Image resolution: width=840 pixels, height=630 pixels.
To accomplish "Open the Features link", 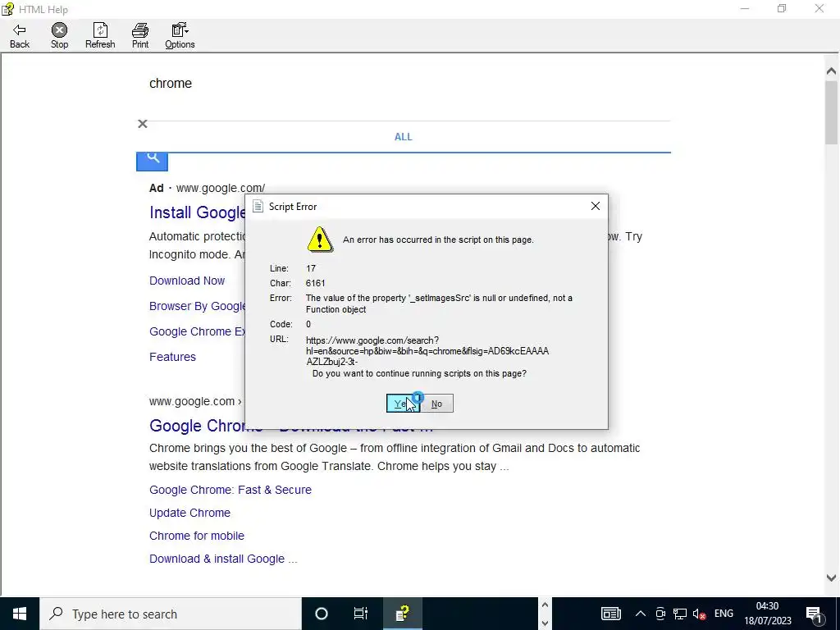I will (172, 357).
